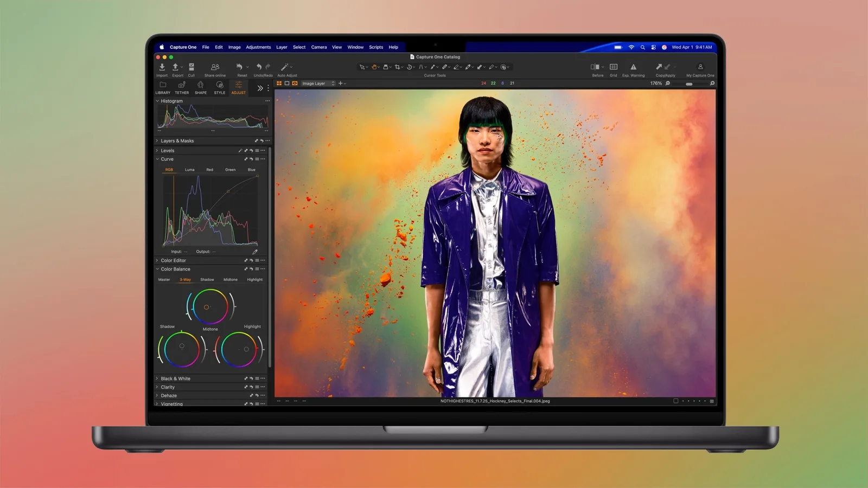Expand the Color Editor panel
The width and height of the screenshot is (868, 488).
click(x=157, y=261)
